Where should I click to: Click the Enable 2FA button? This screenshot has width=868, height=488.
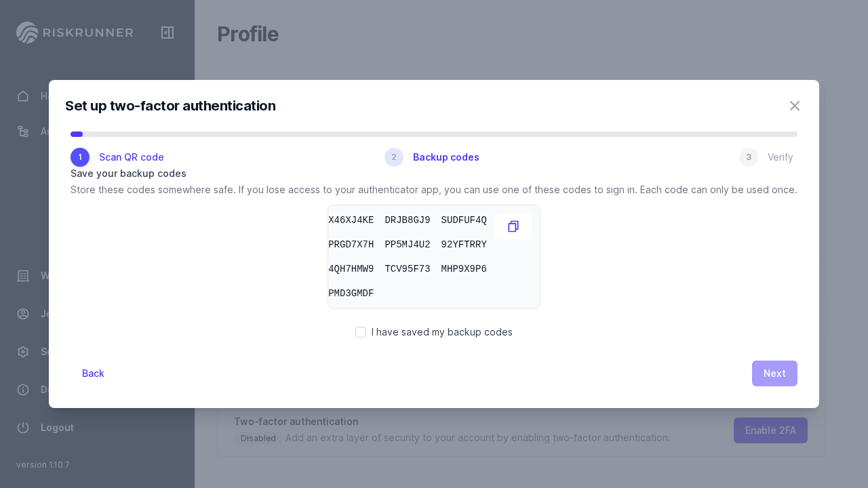coord(770,430)
